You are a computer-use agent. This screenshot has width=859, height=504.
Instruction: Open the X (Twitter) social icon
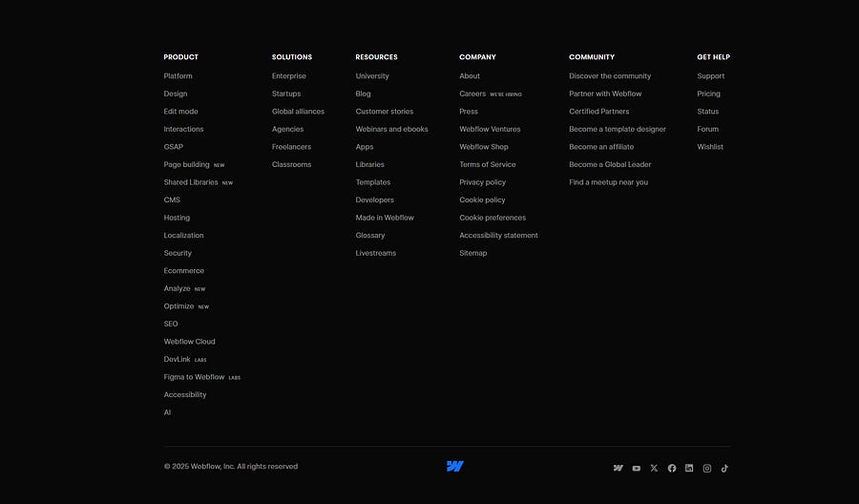click(x=654, y=468)
